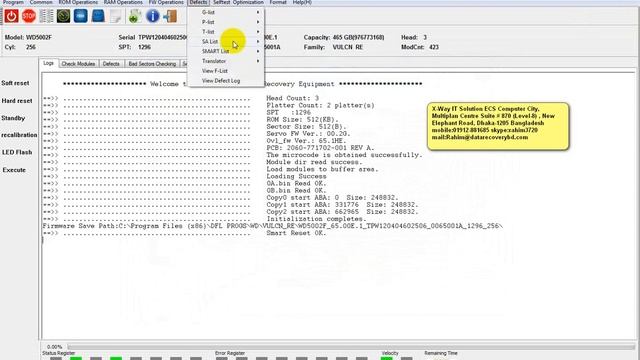Click the blue book icon in toolbar

98,16
